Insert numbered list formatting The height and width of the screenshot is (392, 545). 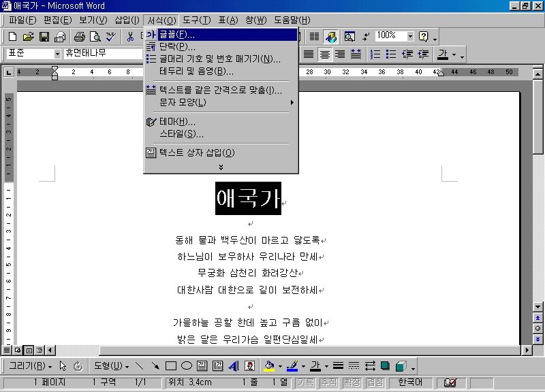[x=375, y=54]
